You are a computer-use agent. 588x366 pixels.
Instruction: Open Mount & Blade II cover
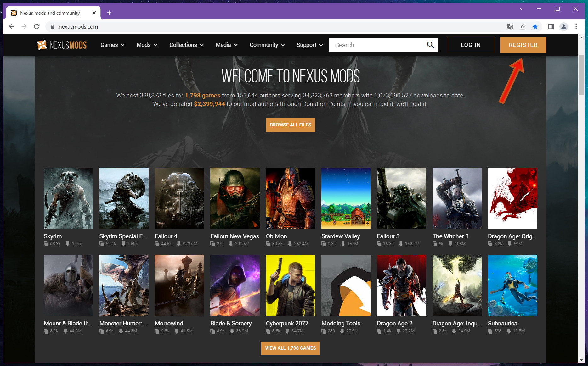coord(68,285)
